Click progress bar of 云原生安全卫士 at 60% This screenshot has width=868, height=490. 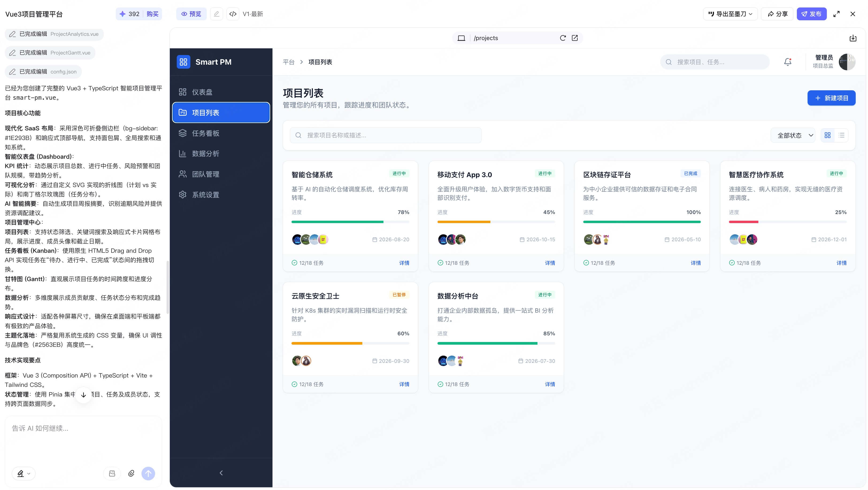(x=350, y=343)
